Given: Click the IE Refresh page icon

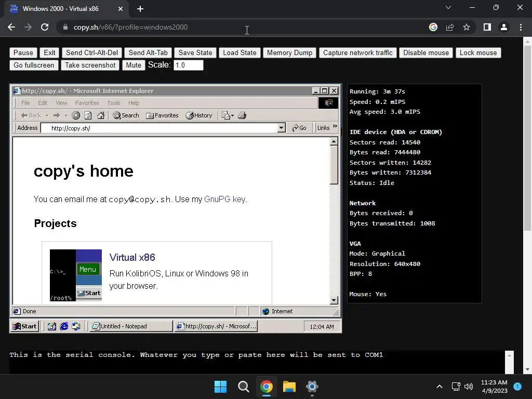Looking at the screenshot, I should coord(88,115).
